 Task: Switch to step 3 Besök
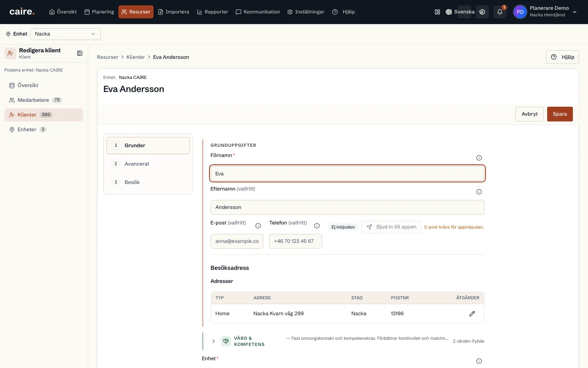[x=148, y=182]
